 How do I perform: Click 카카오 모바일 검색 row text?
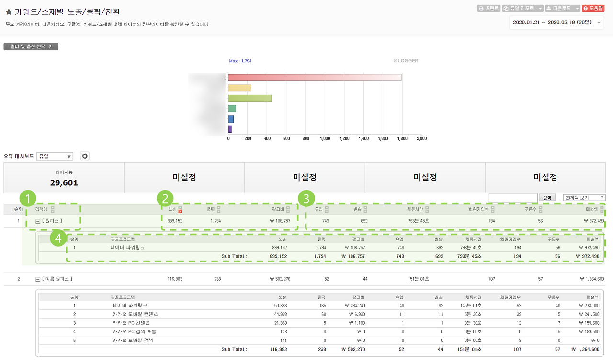(132, 340)
